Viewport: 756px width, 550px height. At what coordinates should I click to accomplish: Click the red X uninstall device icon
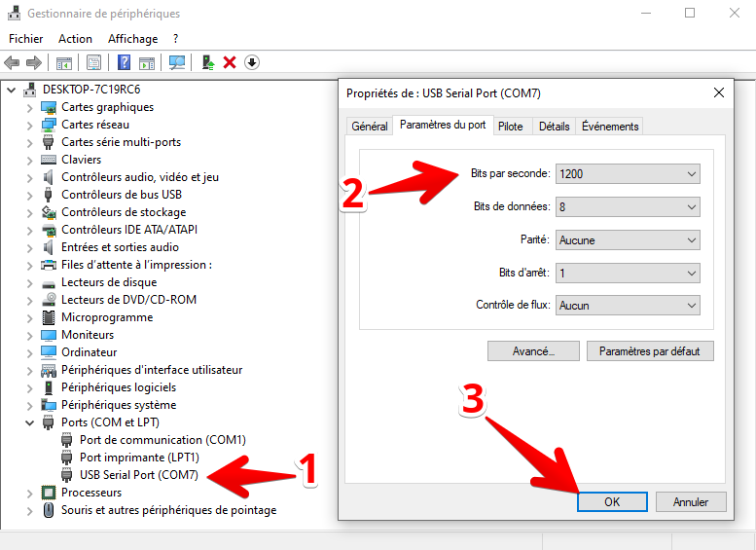(230, 62)
